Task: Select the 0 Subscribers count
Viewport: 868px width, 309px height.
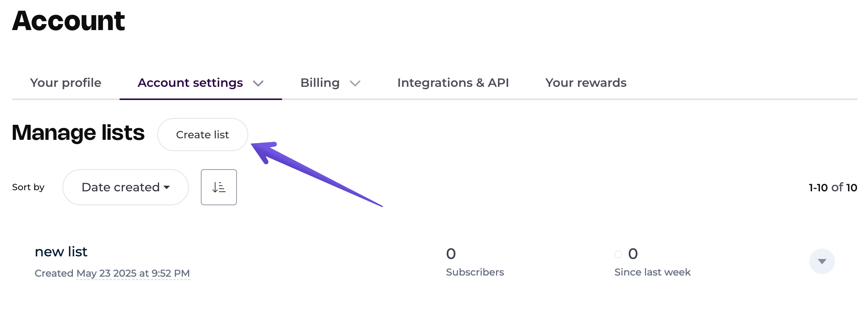Action: [x=475, y=262]
